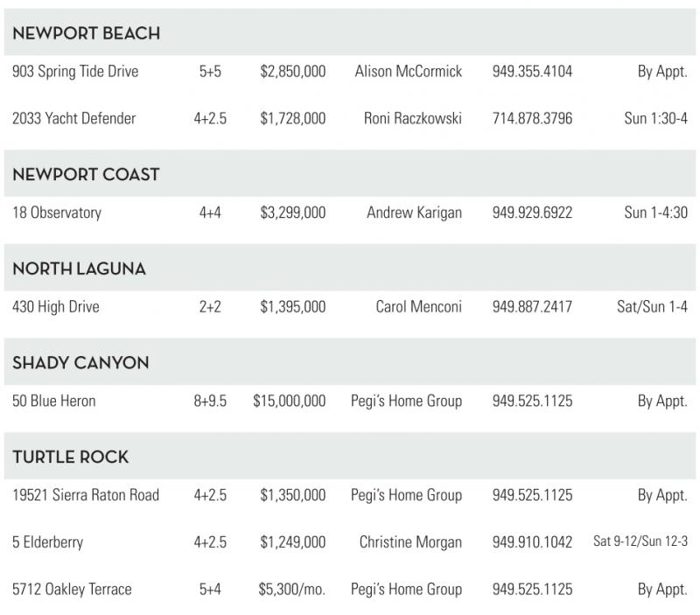
Task: Open the 430 High Drive listing
Action: tap(56, 307)
